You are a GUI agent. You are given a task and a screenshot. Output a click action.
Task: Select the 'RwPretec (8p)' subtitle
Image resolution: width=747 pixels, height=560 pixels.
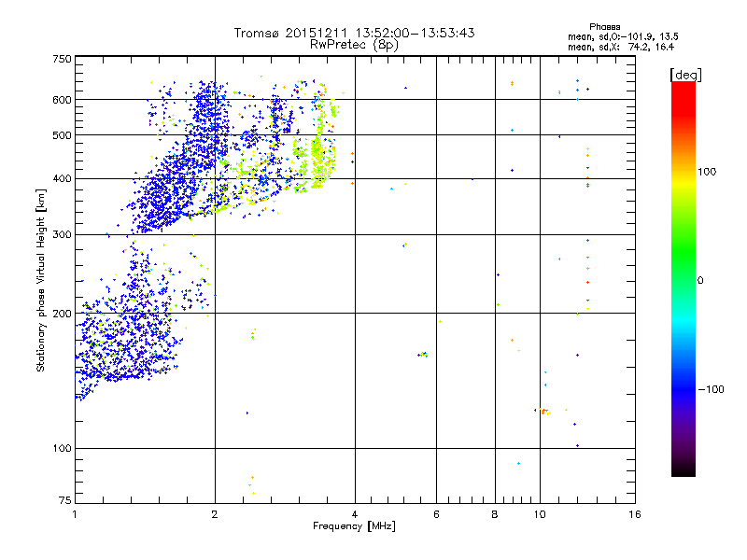(x=354, y=45)
